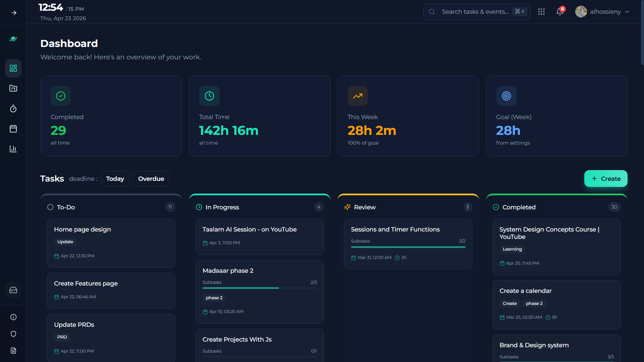Filter tasks by Overdue deadline

(151, 179)
